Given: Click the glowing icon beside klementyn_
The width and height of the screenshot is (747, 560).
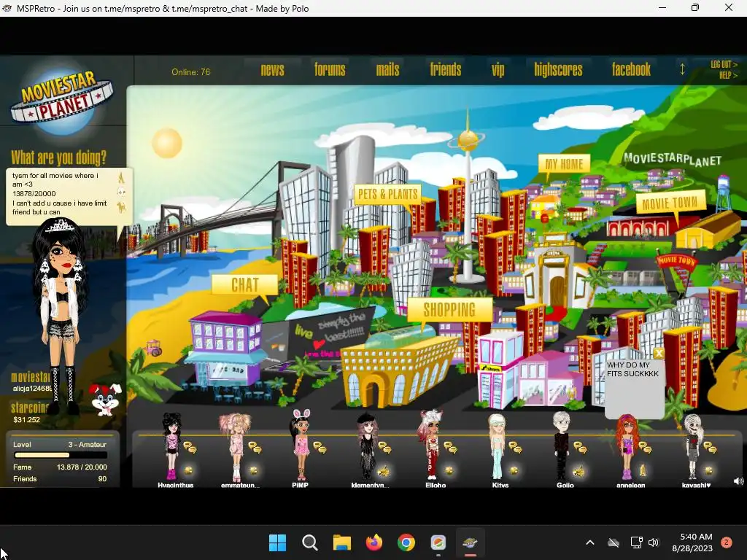Looking at the screenshot, I should [384, 471].
